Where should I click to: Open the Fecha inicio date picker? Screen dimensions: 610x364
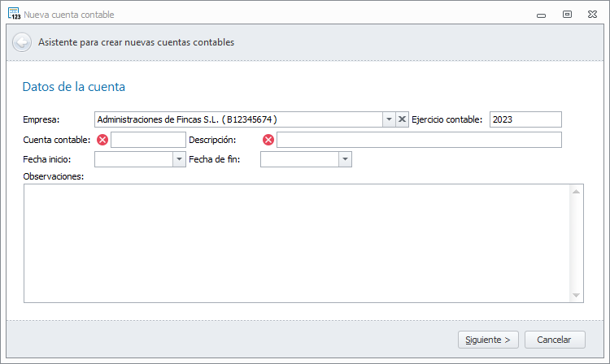[x=180, y=159]
